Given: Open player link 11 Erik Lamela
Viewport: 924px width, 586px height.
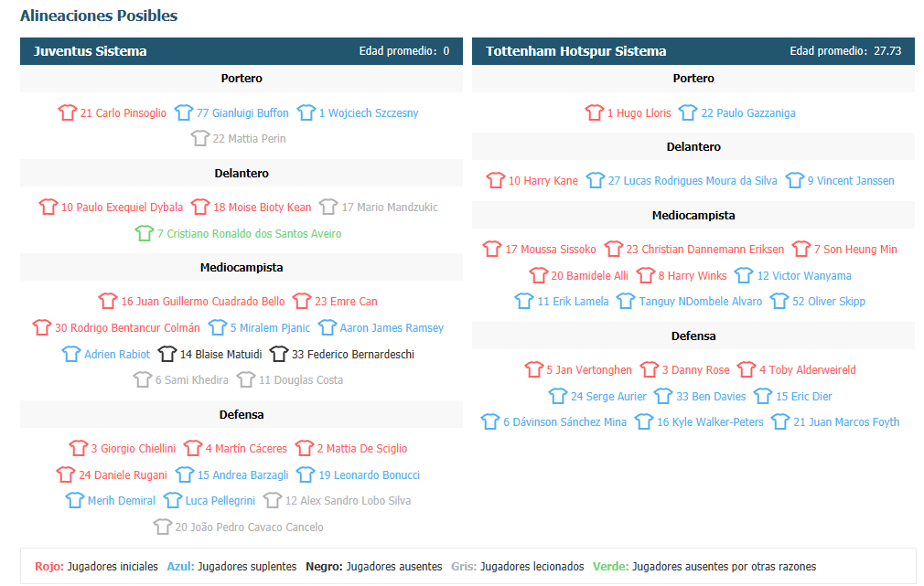Looking at the screenshot, I should pos(573,302).
